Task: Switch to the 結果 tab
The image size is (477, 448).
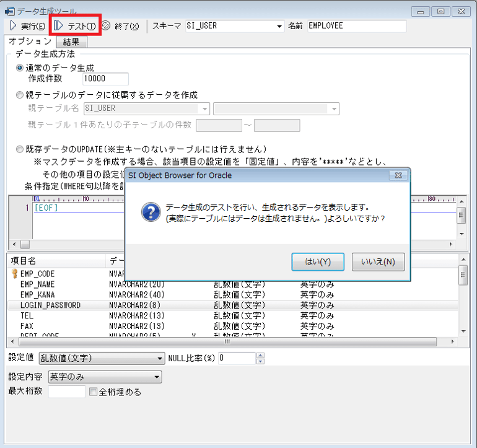Action: (x=71, y=42)
